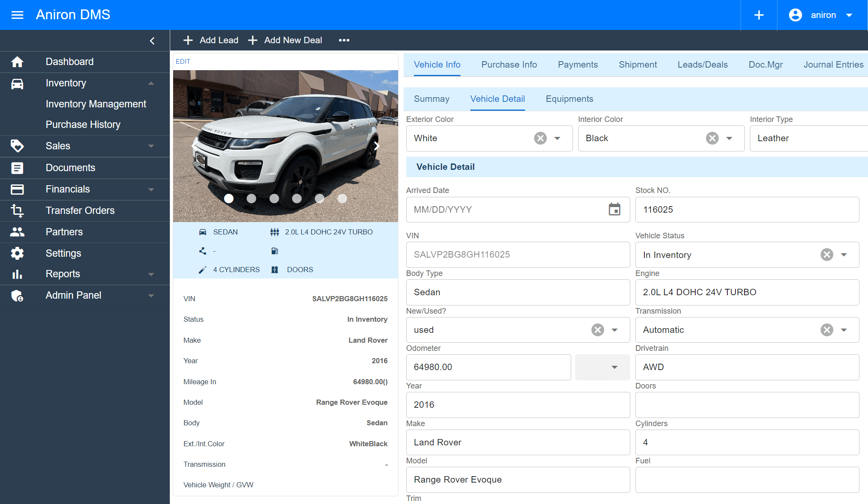Clear the Exterior Color White selection
The height and width of the screenshot is (504, 868).
[540, 138]
